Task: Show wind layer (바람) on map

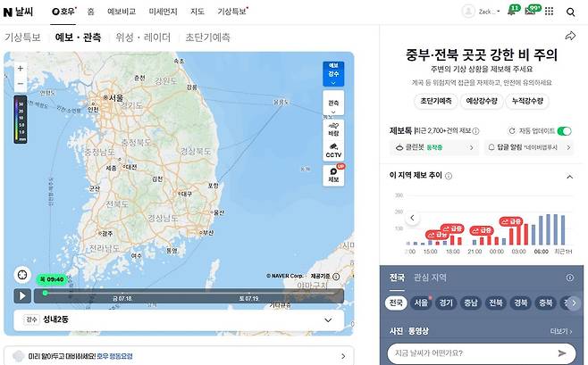Action: point(333,129)
